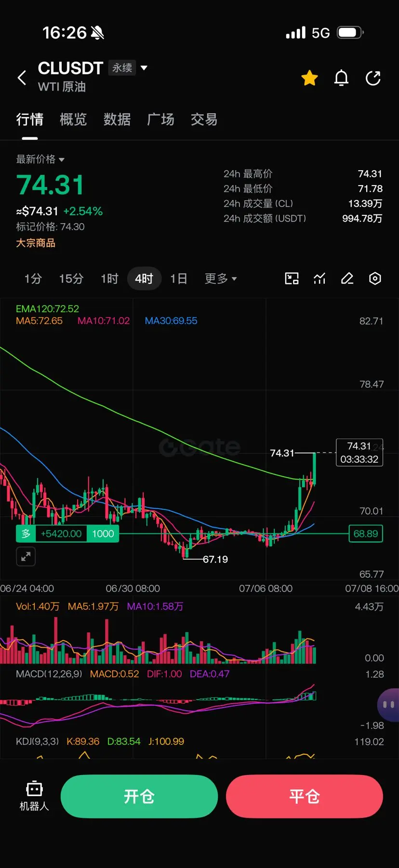
Task: Tap the position quantity 1000 label
Action: pos(103,534)
